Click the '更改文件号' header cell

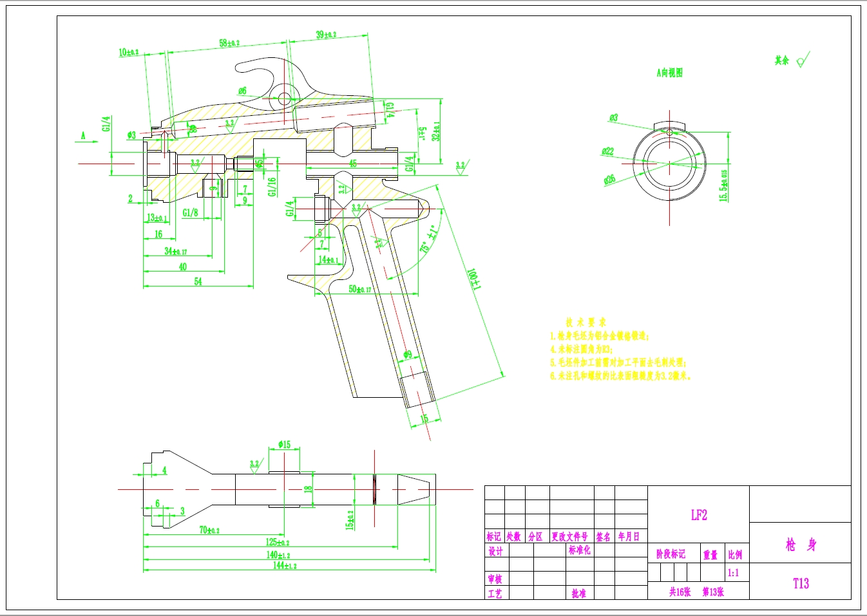pyautogui.click(x=569, y=536)
